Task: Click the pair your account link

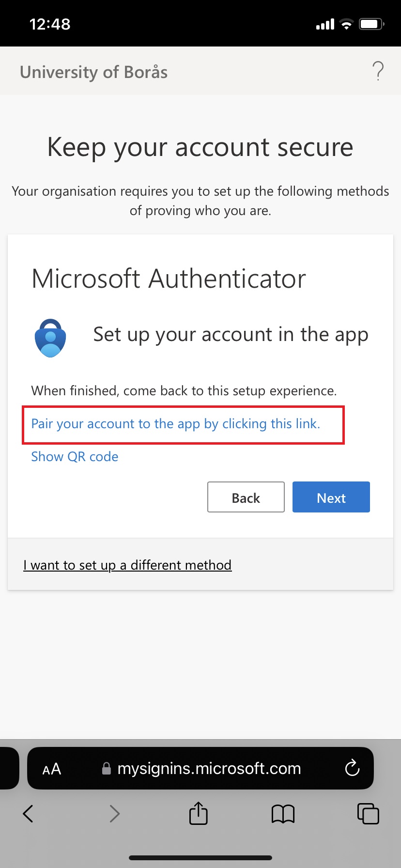Action: (x=175, y=424)
